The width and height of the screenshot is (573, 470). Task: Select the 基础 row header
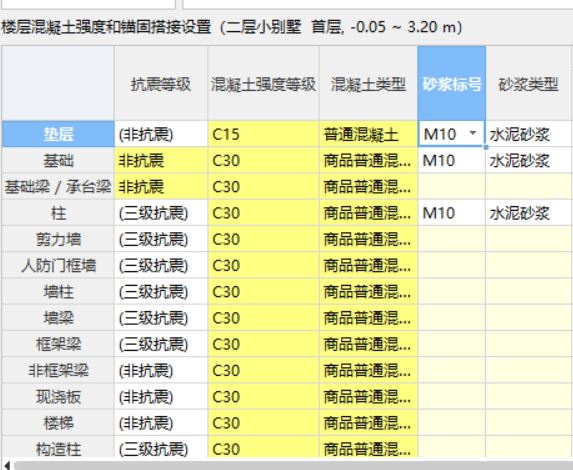pyautogui.click(x=58, y=160)
